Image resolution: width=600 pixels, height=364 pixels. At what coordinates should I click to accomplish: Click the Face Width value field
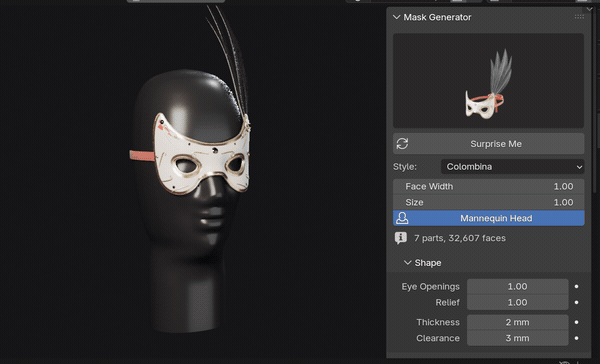(x=489, y=186)
